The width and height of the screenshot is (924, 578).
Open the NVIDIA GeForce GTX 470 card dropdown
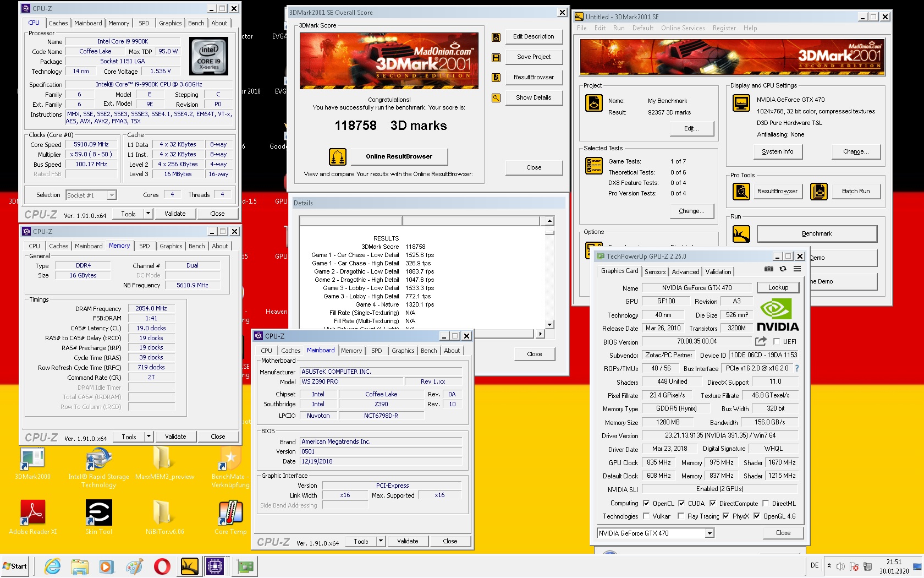click(710, 533)
